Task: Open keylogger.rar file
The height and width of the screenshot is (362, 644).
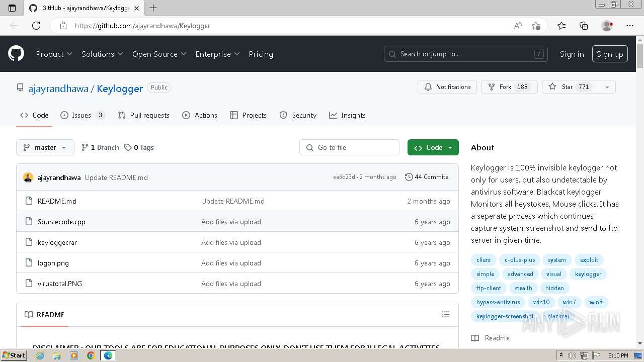Action: coord(57,242)
